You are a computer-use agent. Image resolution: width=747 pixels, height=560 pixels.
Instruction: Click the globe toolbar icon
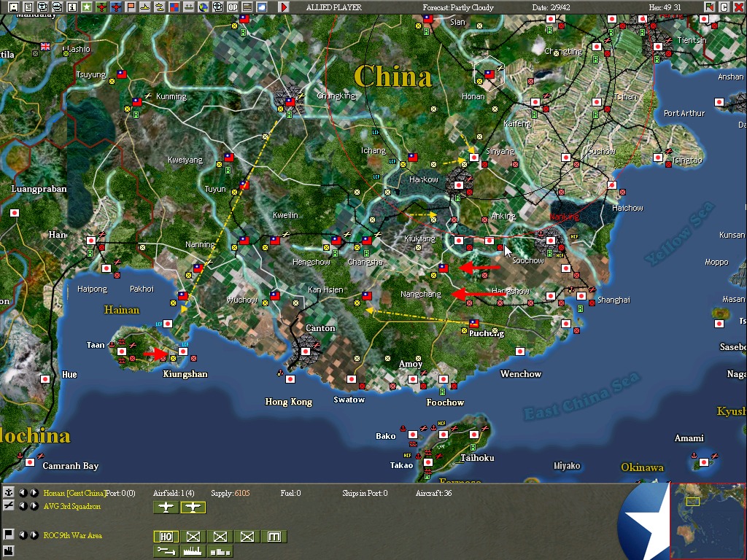204,7
